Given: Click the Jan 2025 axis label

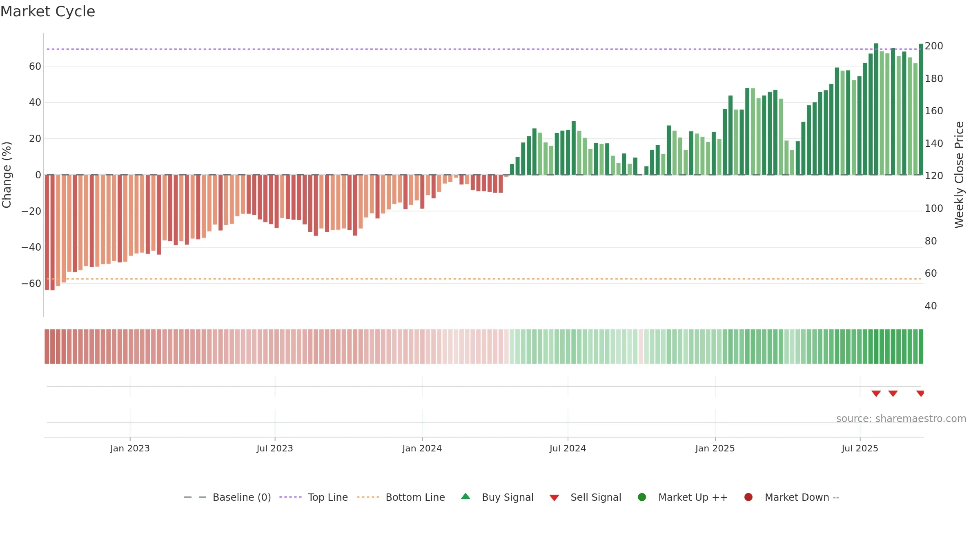Looking at the screenshot, I should [x=715, y=449].
